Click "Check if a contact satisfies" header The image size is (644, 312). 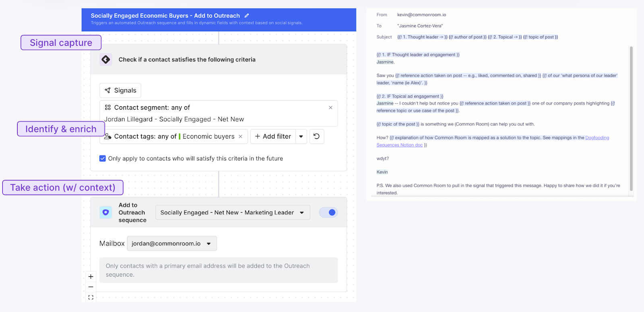click(x=187, y=60)
